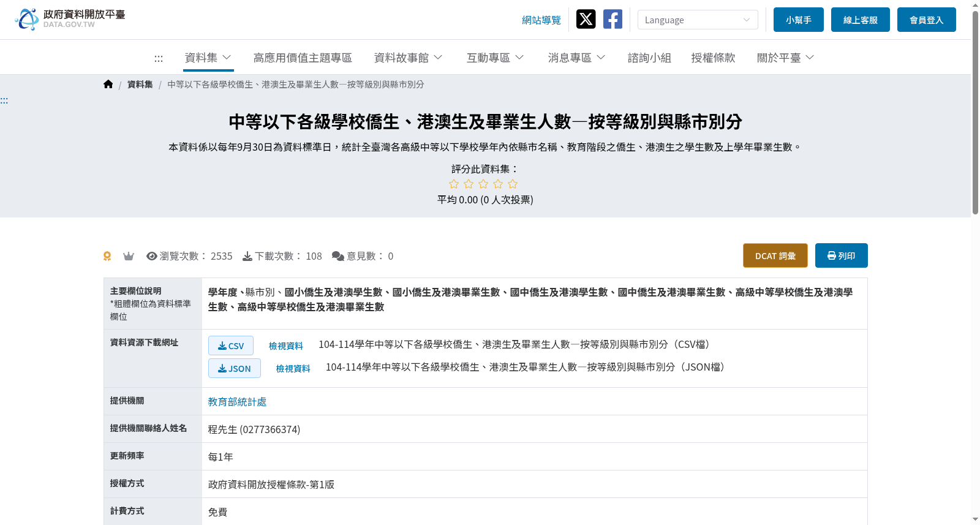The image size is (980, 525).
Task: Rate dataset with the fifth star
Action: point(513,184)
